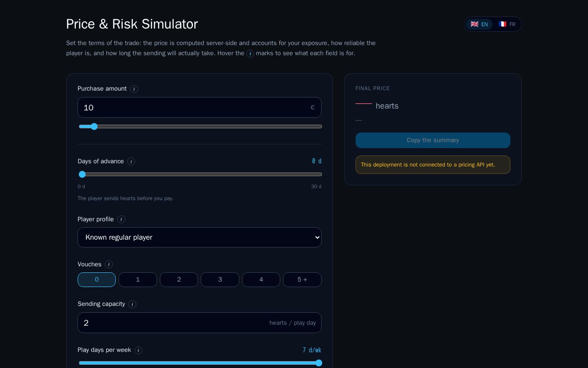Image resolution: width=588 pixels, height=368 pixels.
Task: Adjust the Play days per week slider
Action: point(200,363)
